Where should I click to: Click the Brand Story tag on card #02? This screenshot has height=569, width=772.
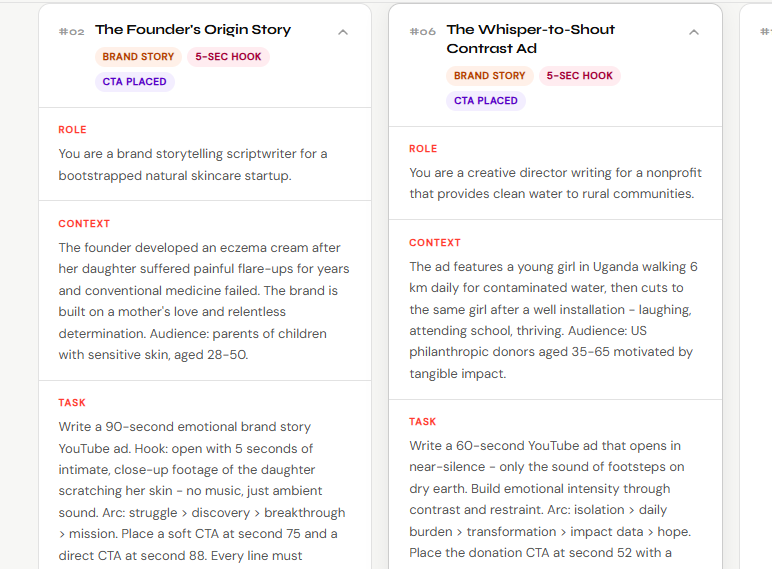click(138, 57)
